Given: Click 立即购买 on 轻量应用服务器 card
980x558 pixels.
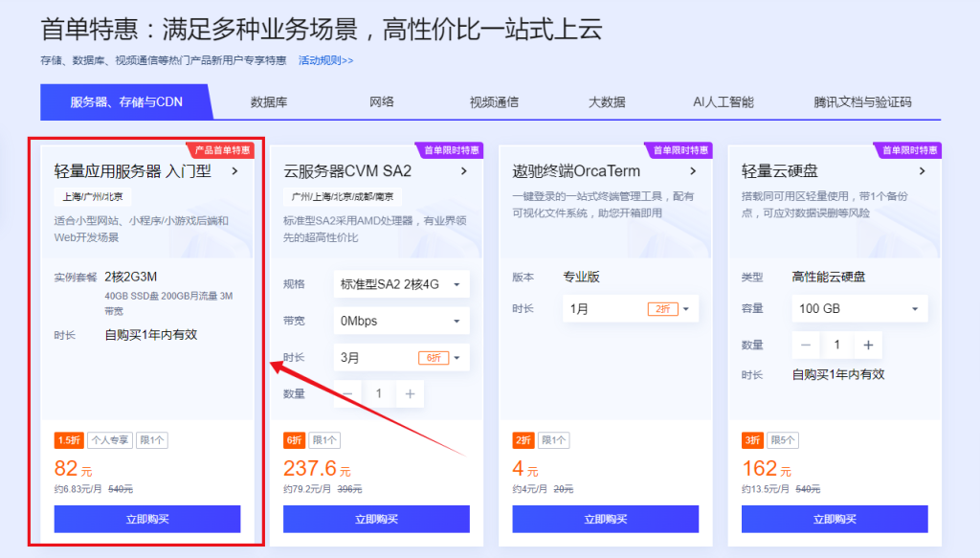Looking at the screenshot, I should [x=145, y=520].
